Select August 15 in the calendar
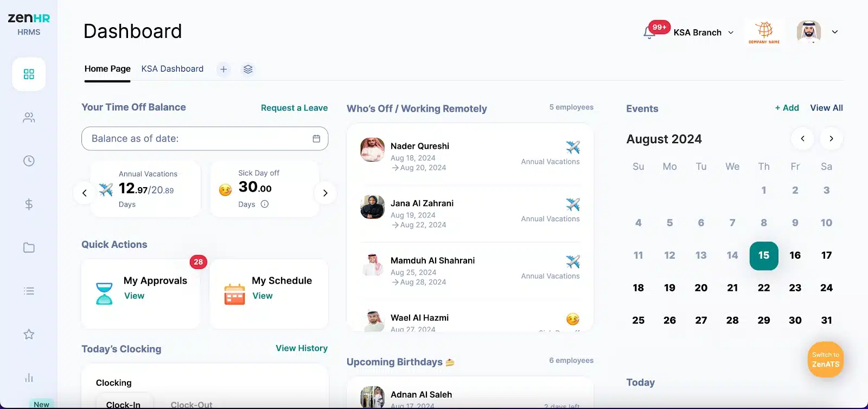 click(764, 255)
